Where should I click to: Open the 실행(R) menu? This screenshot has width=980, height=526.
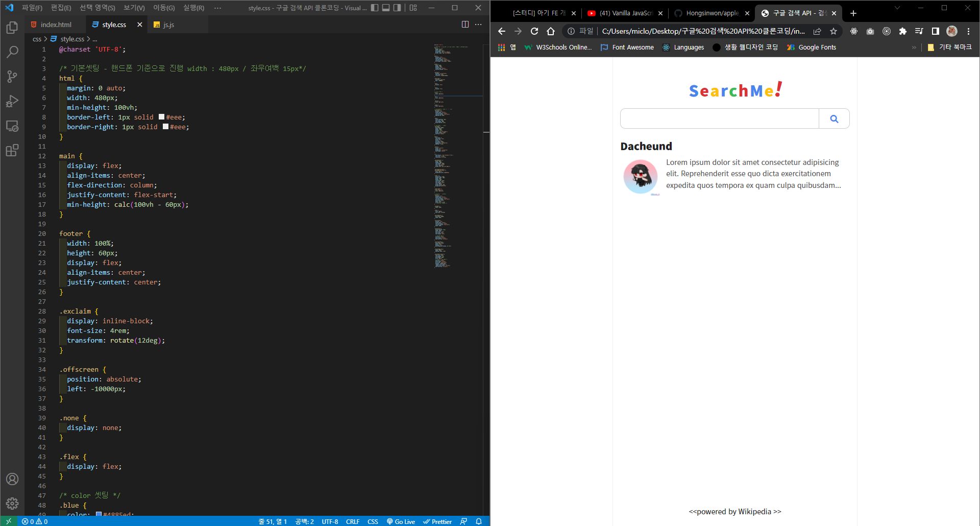coord(193,8)
